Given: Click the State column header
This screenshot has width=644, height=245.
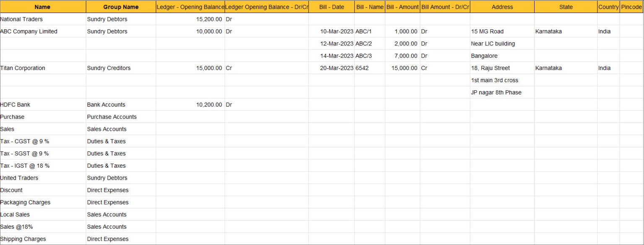Looking at the screenshot, I should [566, 7].
